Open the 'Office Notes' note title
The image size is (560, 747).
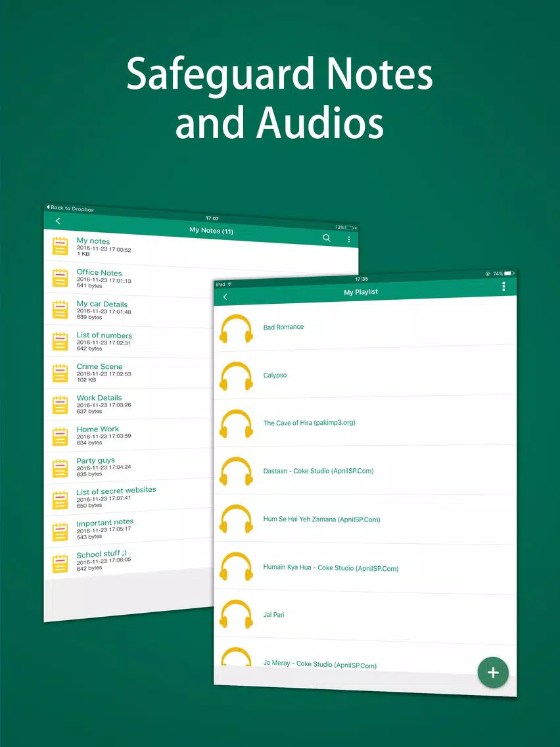tap(99, 272)
